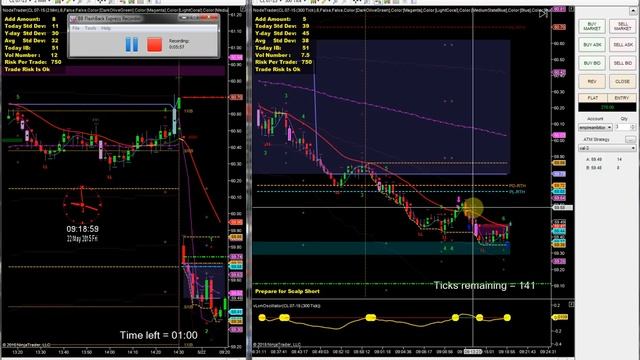Stop the FlashBack recording with red square
This screenshot has width=640, height=360.
pyautogui.click(x=154, y=44)
